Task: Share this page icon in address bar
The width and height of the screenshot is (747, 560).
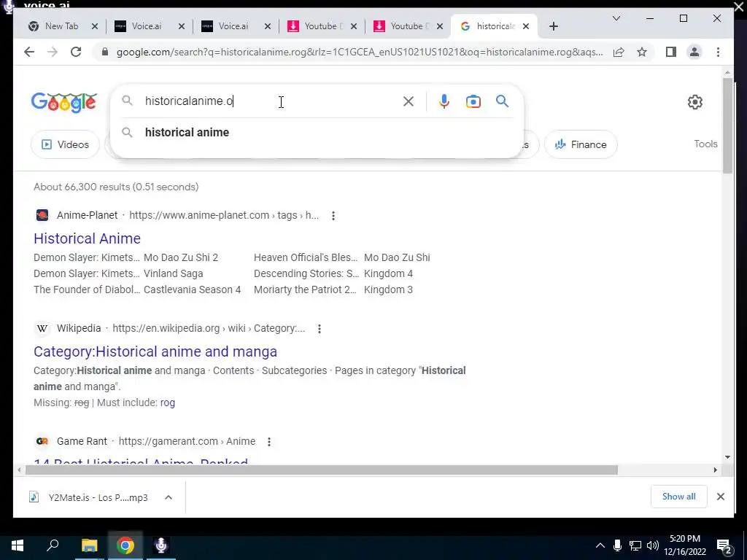Action: (x=619, y=52)
